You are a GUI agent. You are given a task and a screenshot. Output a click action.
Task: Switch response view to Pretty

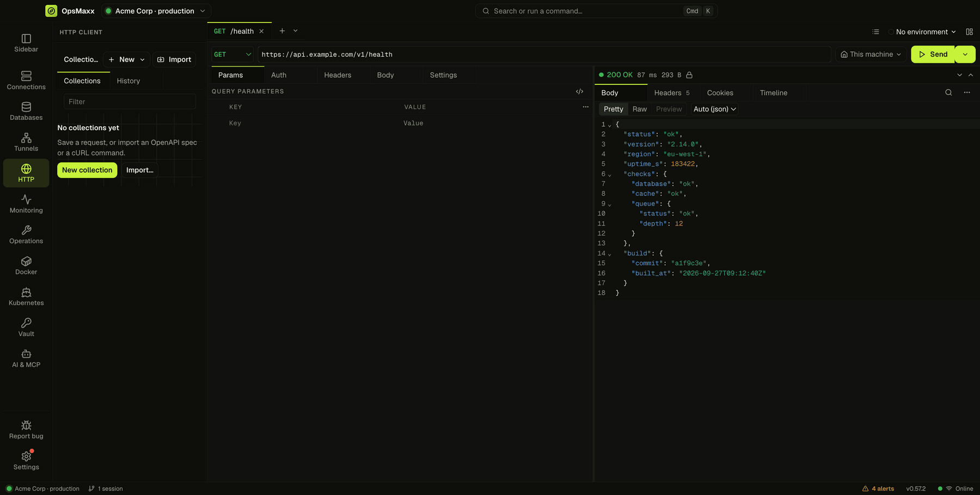[613, 109]
